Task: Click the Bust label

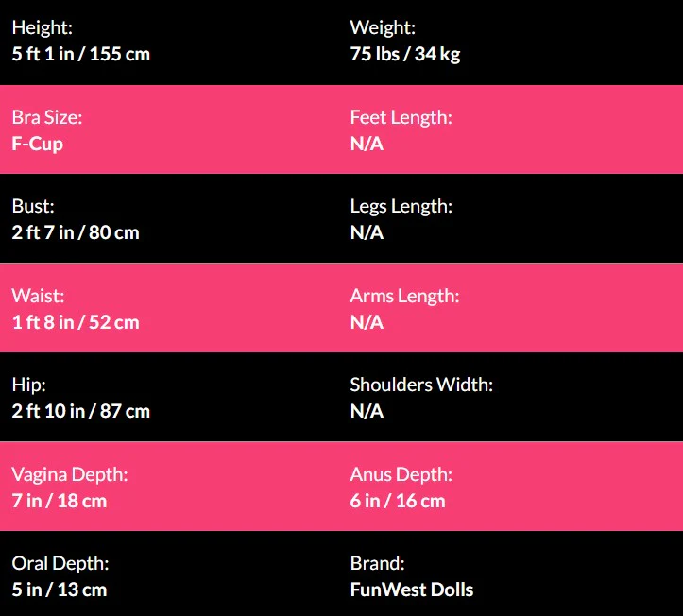Action: coord(34,206)
